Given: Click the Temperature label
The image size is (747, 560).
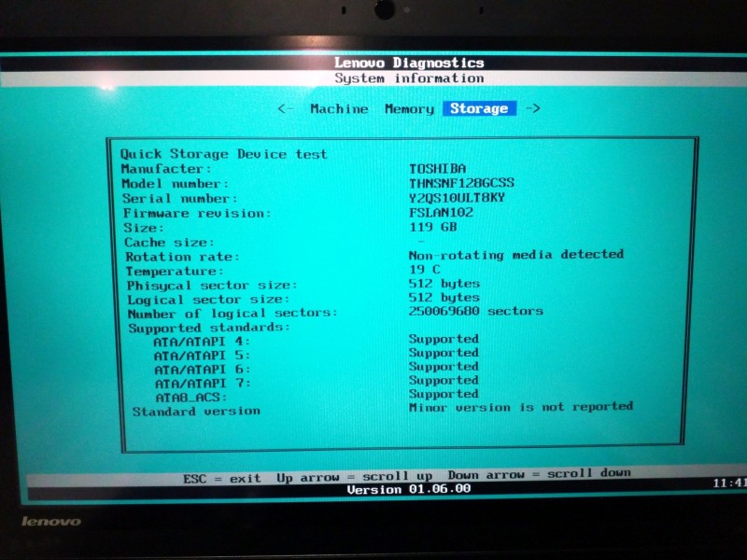Looking at the screenshot, I should tap(175, 272).
